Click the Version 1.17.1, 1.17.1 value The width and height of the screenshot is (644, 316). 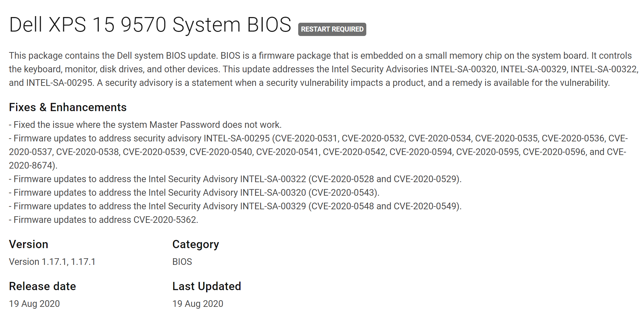52,262
